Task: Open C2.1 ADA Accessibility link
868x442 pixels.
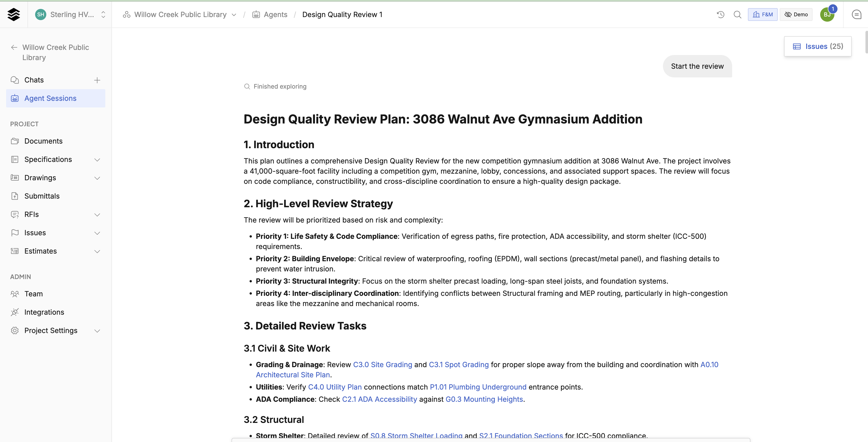Action: 379,399
